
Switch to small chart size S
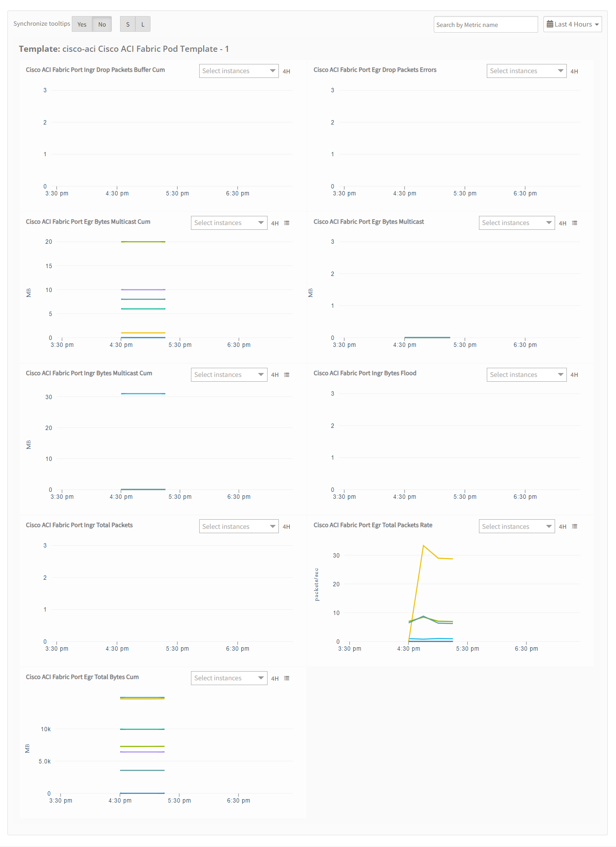[x=127, y=24]
